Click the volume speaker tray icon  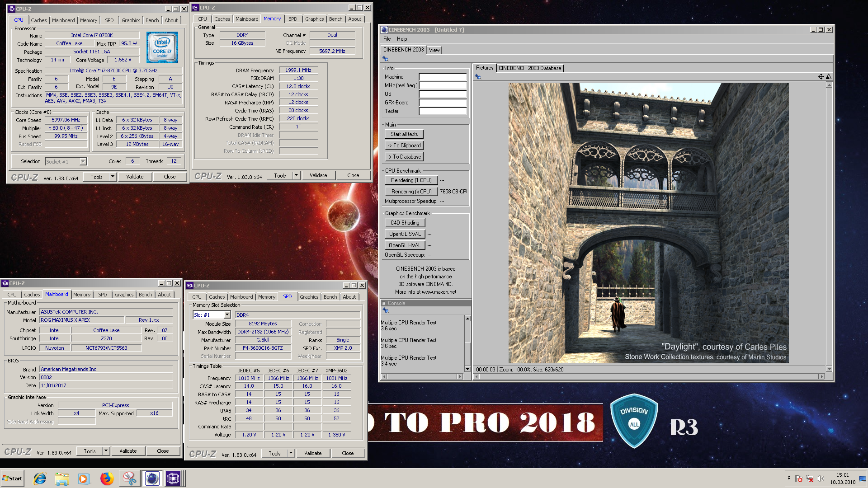click(x=821, y=479)
